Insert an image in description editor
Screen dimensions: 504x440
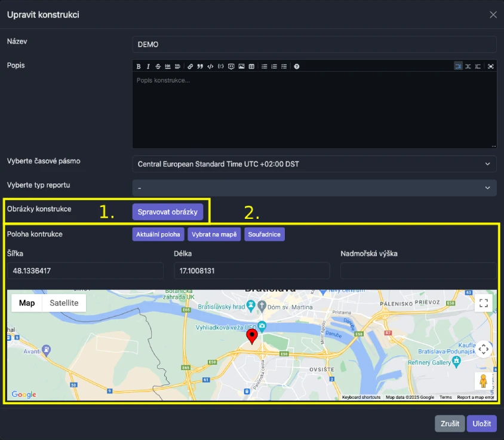click(x=241, y=66)
